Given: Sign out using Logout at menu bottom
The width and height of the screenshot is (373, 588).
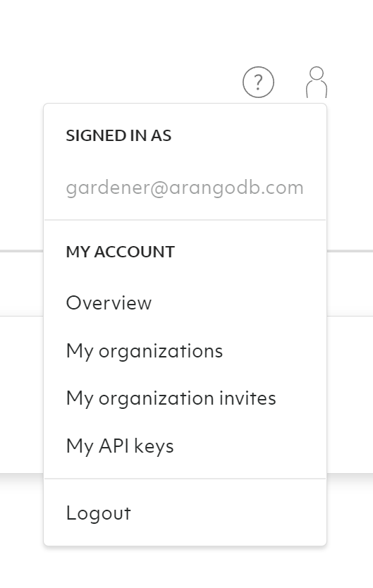Looking at the screenshot, I should tap(98, 513).
